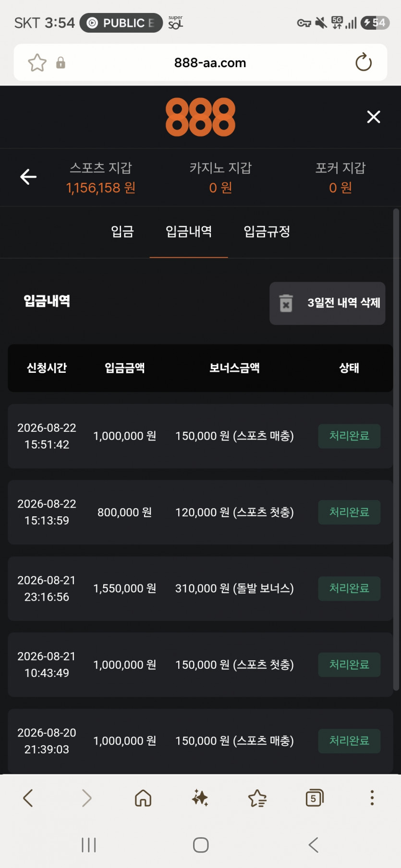Tap the address bar URL 888-aa.com
Image resolution: width=401 pixels, height=868 pixels.
(x=210, y=63)
